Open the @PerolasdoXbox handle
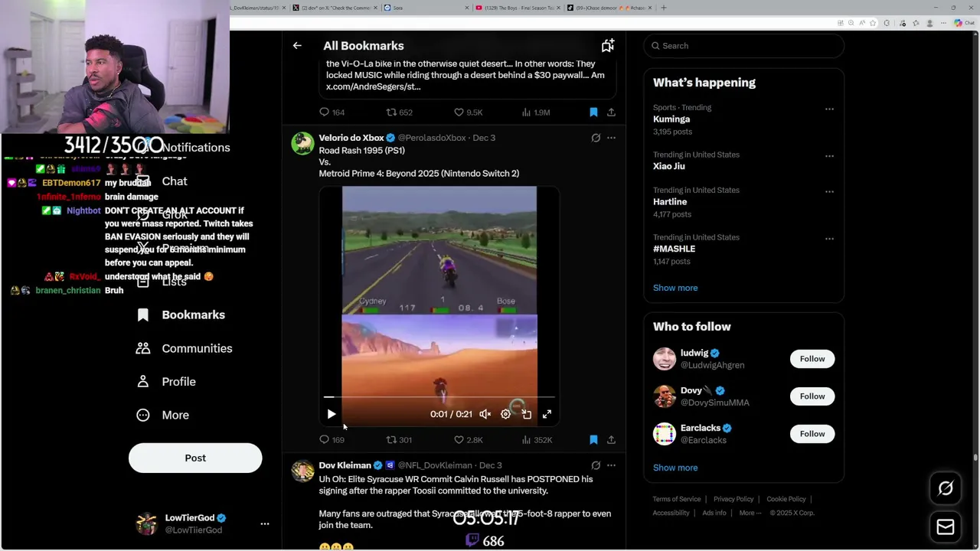The height and width of the screenshot is (551, 980). pos(431,138)
